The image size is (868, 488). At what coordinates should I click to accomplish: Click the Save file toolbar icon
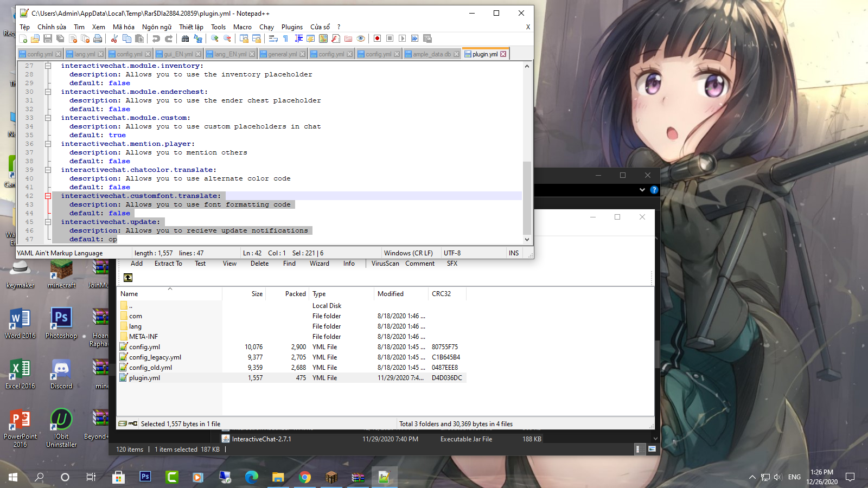pyautogui.click(x=48, y=38)
